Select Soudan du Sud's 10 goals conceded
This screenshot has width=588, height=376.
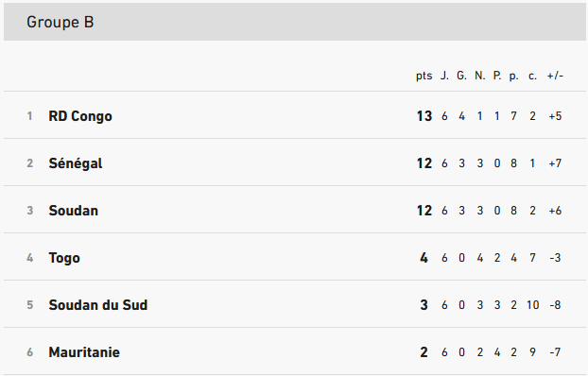(x=532, y=305)
